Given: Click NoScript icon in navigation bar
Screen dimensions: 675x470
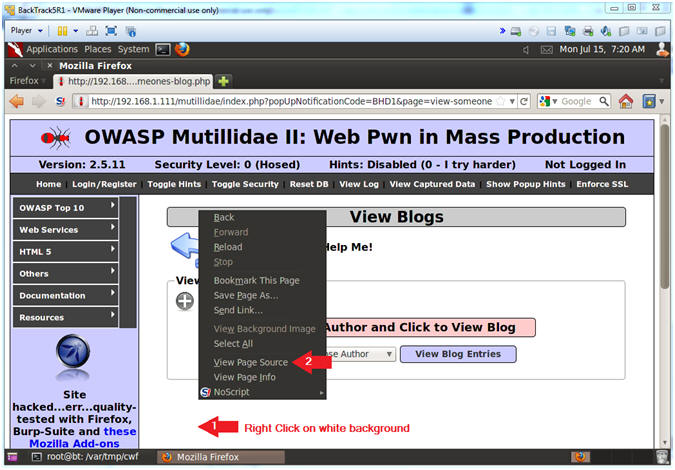Looking at the screenshot, I should 61,102.
